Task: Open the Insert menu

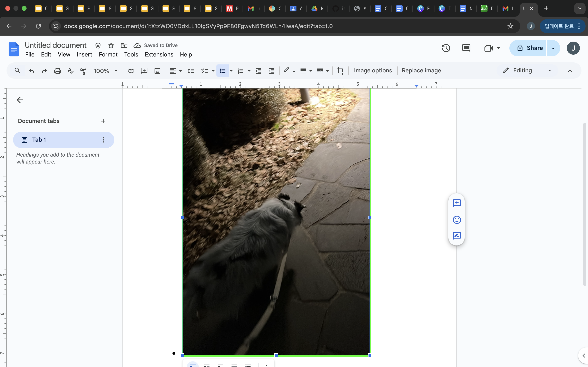Action: click(84, 55)
